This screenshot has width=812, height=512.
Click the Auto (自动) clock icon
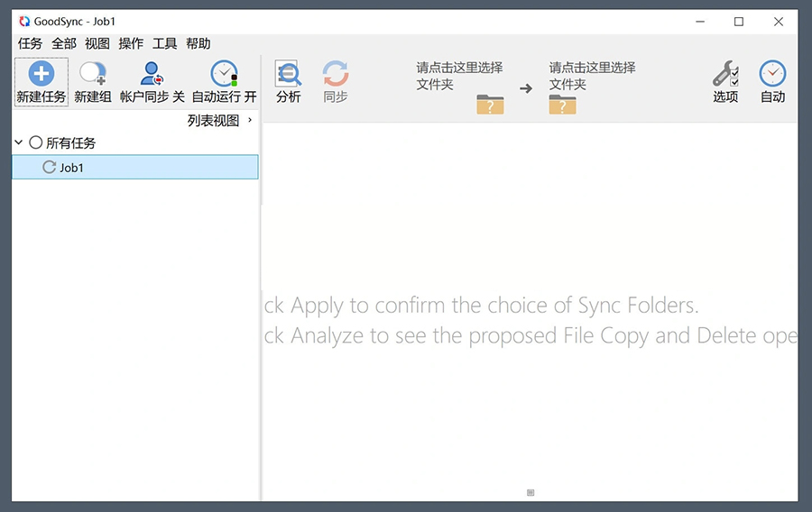tap(772, 74)
